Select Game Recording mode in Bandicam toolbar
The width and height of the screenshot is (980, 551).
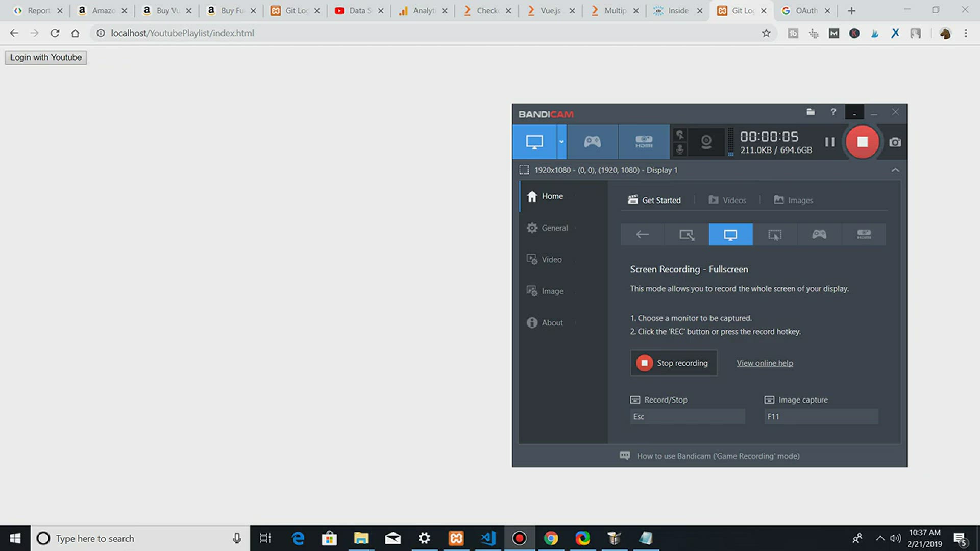pyautogui.click(x=592, y=142)
